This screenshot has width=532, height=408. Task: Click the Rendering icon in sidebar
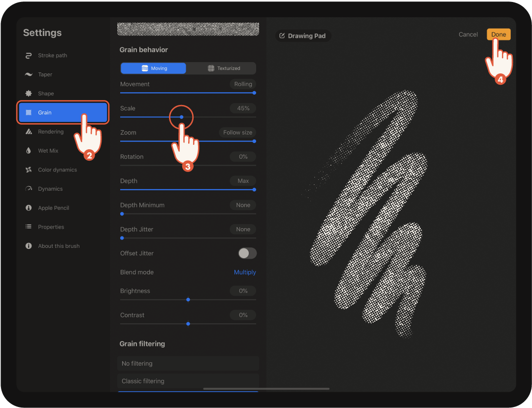click(x=29, y=132)
